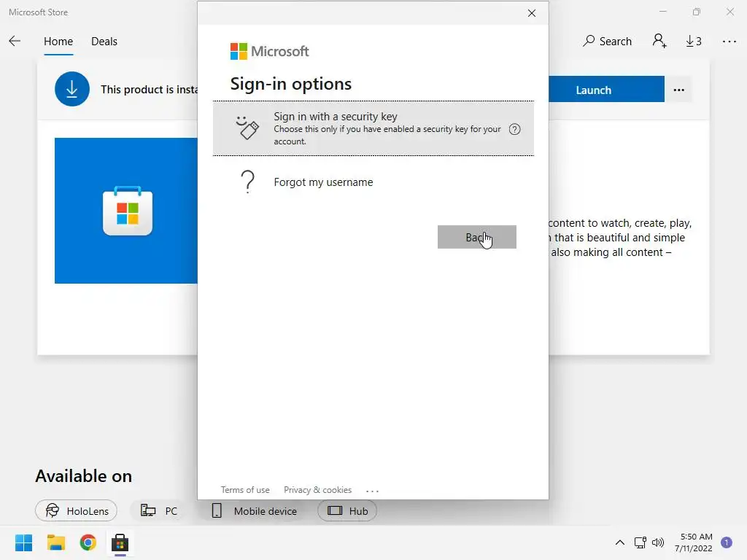Screen dimensions: 747x560
Task: Click the security key USB icon
Action: (x=247, y=128)
